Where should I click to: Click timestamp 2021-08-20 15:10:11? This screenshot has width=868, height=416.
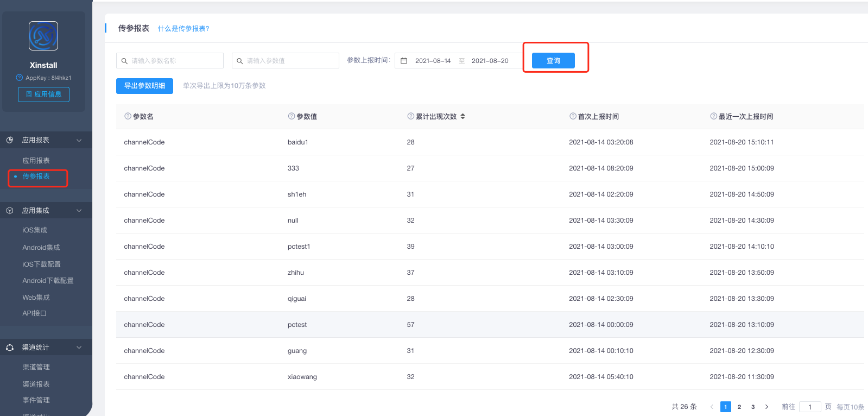click(x=742, y=142)
